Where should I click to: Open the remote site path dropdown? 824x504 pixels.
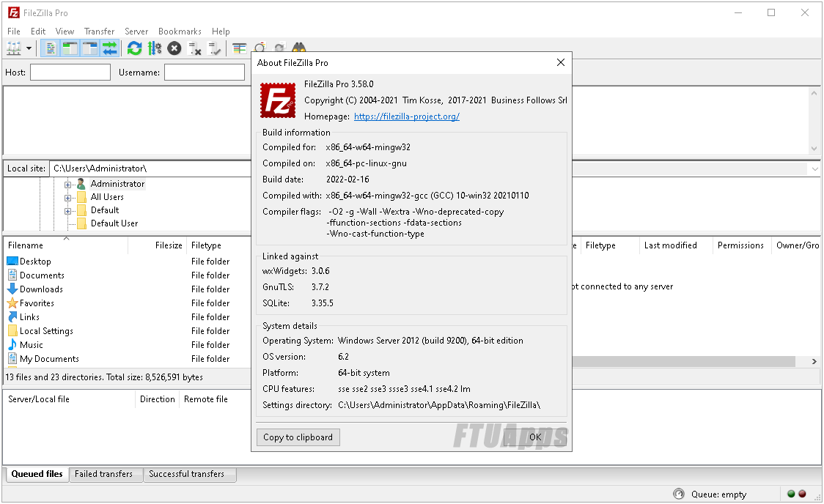(x=814, y=168)
